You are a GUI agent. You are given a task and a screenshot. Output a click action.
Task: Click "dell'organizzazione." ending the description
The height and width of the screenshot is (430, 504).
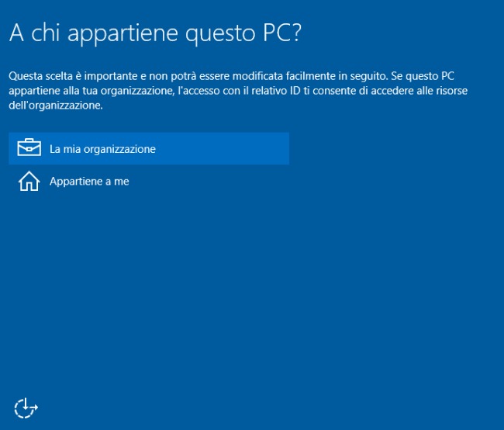pyautogui.click(x=55, y=105)
